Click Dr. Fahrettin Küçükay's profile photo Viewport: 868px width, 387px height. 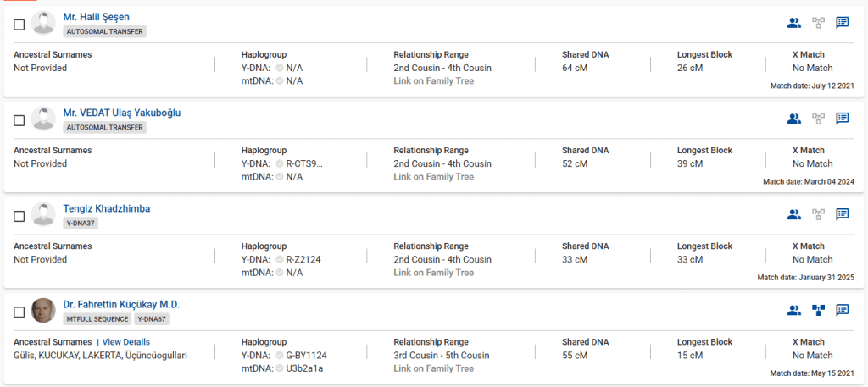43,310
